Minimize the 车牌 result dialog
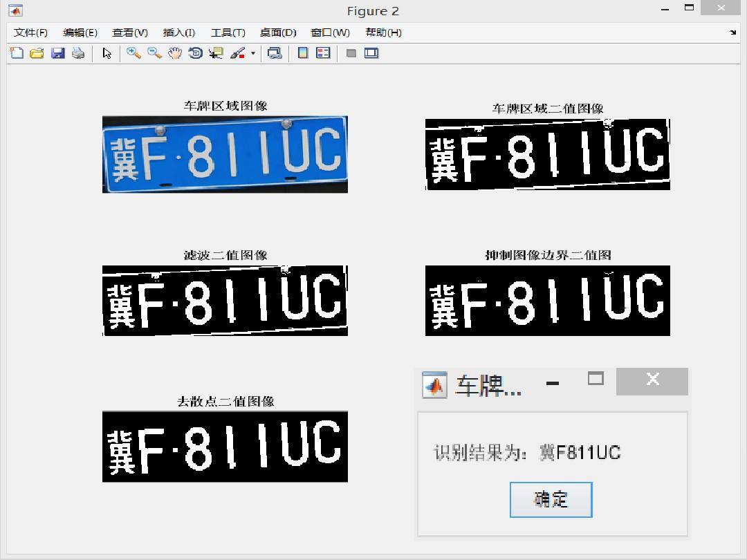The image size is (747, 560). click(552, 383)
